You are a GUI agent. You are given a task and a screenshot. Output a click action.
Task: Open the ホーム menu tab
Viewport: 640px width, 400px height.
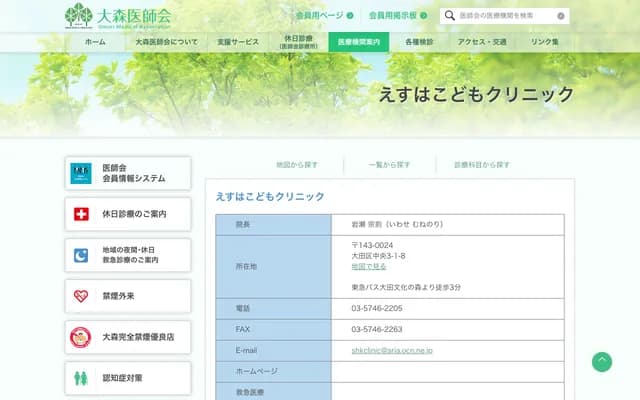95,42
